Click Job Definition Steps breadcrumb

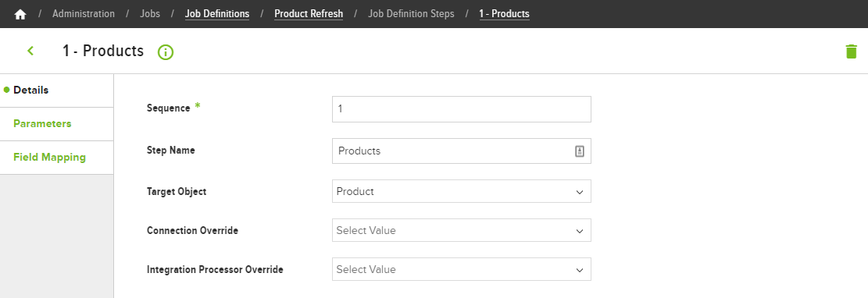click(x=411, y=14)
